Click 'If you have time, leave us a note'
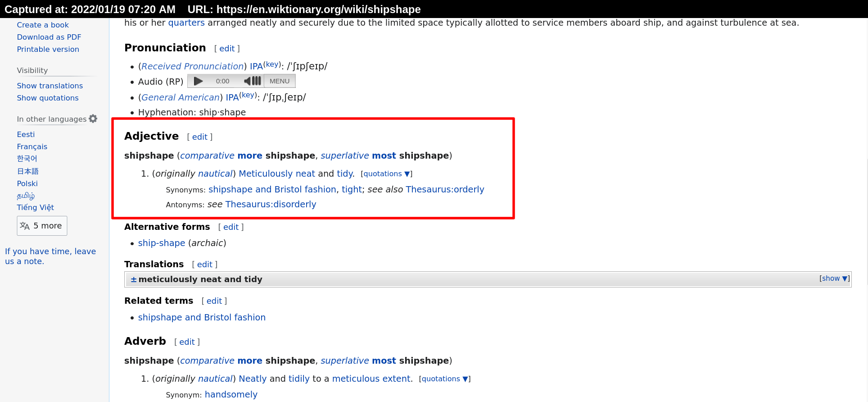Viewport: 868px width, 402px height. tap(50, 256)
